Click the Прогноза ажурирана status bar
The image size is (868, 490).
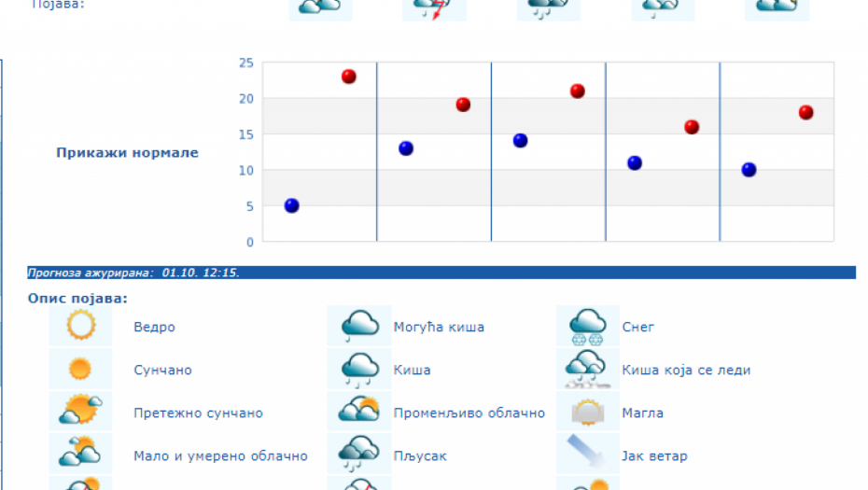point(441,273)
